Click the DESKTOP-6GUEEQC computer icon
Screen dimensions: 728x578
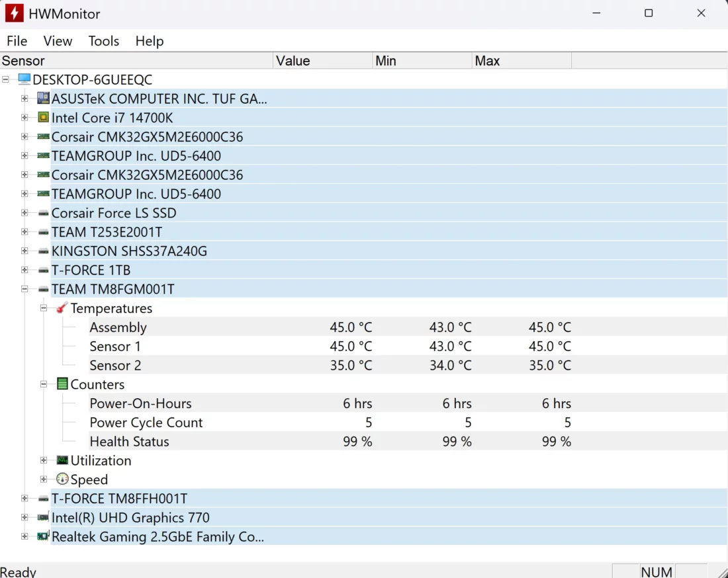point(24,79)
